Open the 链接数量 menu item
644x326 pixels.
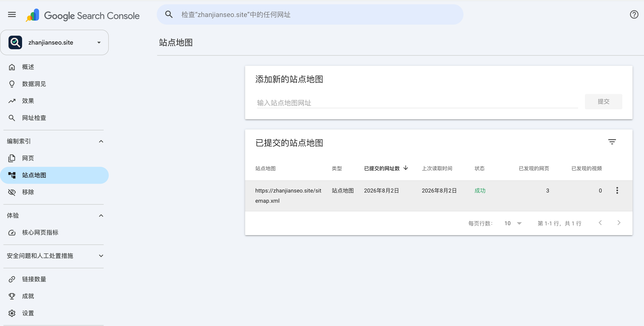pyautogui.click(x=55, y=279)
